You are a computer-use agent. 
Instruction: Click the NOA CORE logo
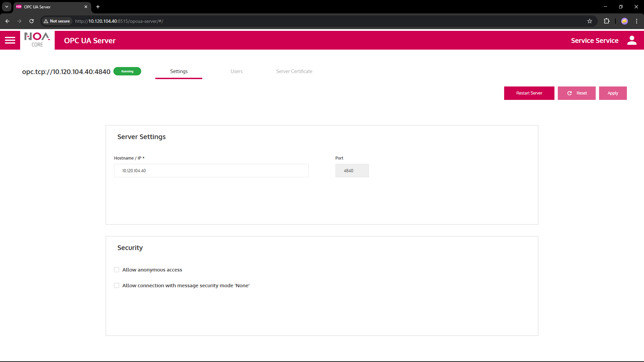click(x=37, y=40)
